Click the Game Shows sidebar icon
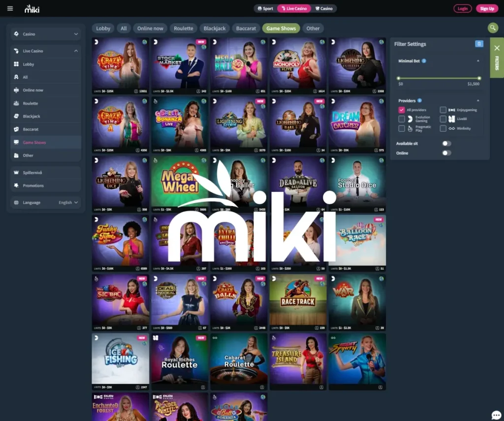 click(16, 142)
